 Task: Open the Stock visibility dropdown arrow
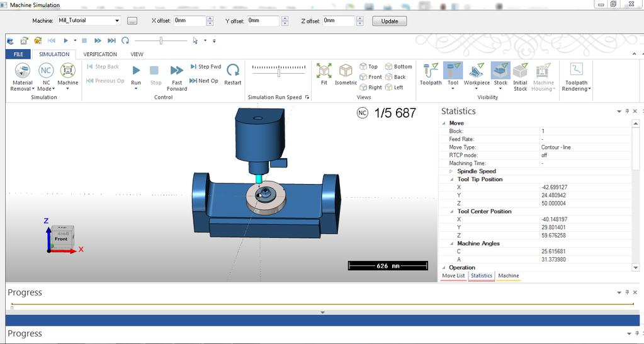(500, 89)
